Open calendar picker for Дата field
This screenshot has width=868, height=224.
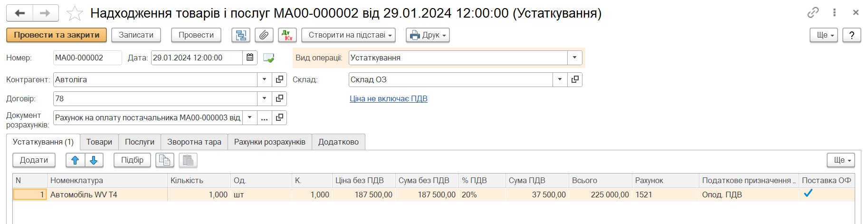coord(250,58)
